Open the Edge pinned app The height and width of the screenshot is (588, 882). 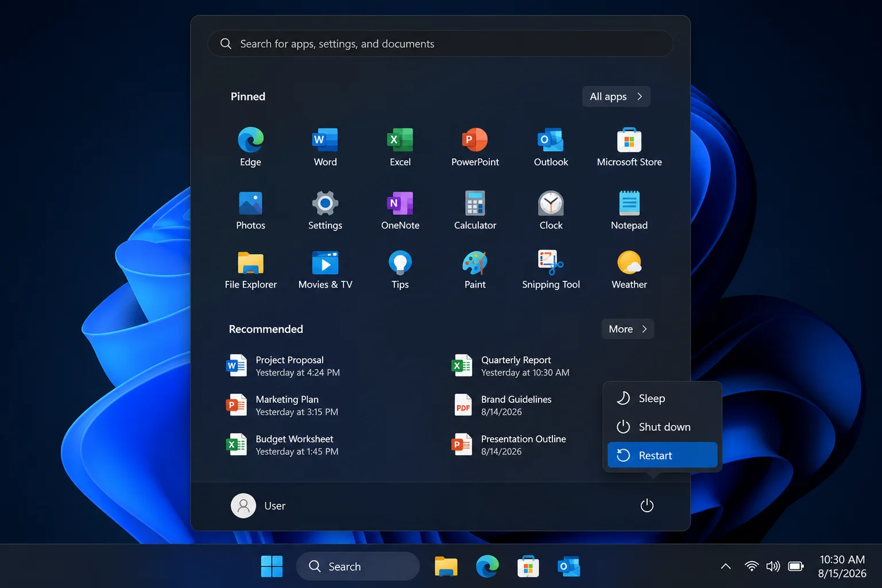[x=250, y=147]
